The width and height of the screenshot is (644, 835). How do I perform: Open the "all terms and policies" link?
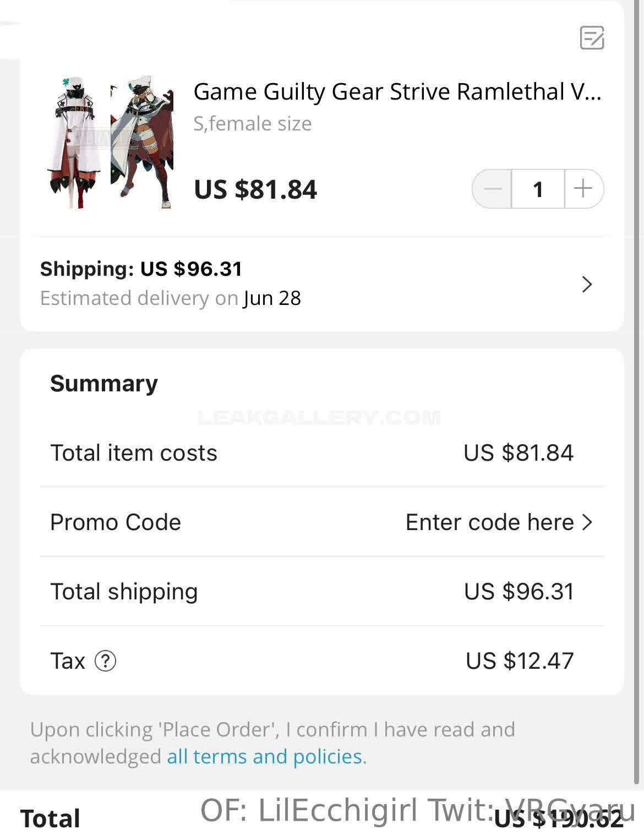point(264,756)
